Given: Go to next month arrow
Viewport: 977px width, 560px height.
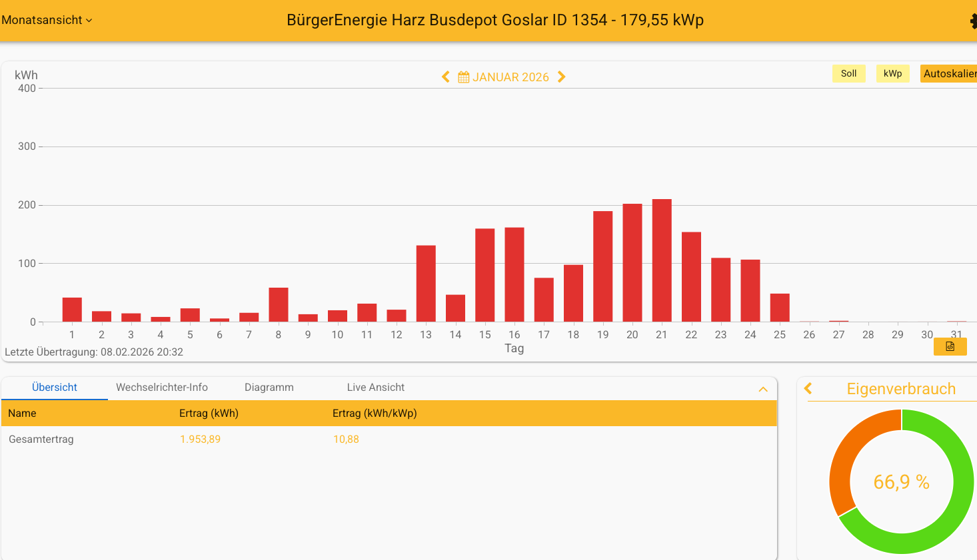Looking at the screenshot, I should tap(562, 77).
